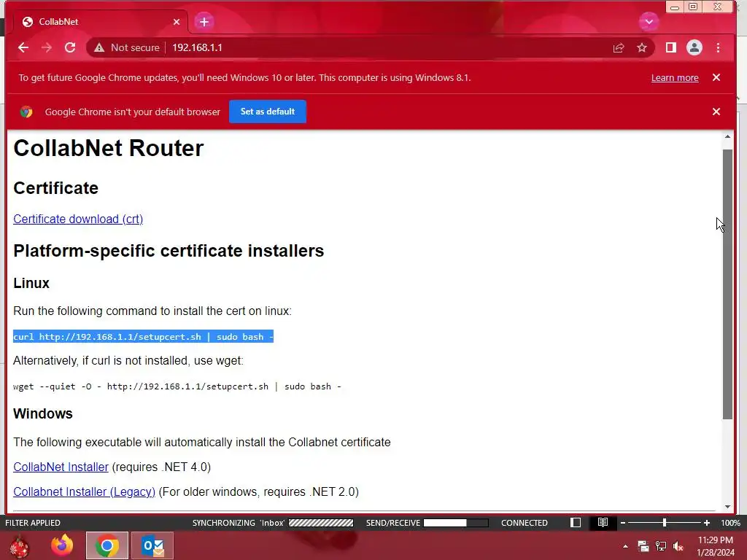Open a new tab
This screenshot has height=560, width=747.
point(204,22)
